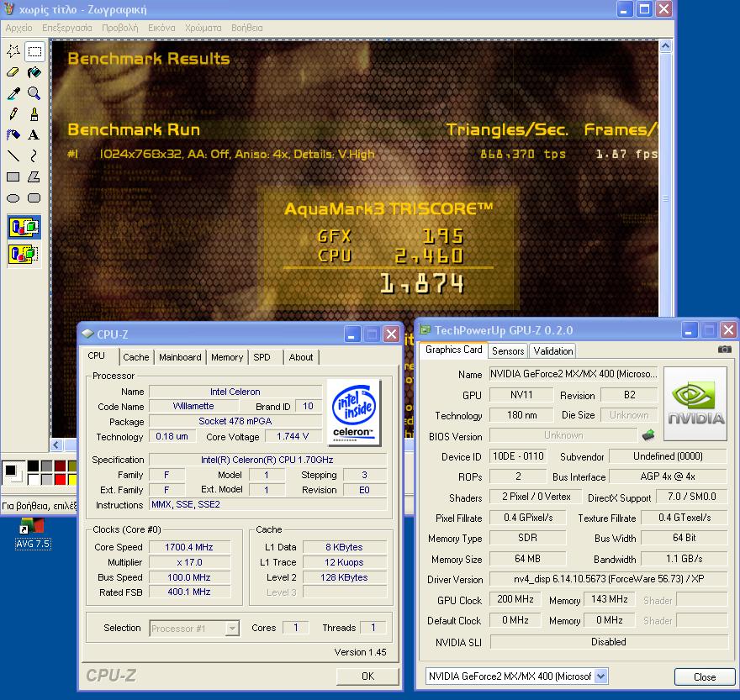Select the Free-Form Select tool in Paint
The height and width of the screenshot is (700, 740).
tap(13, 51)
